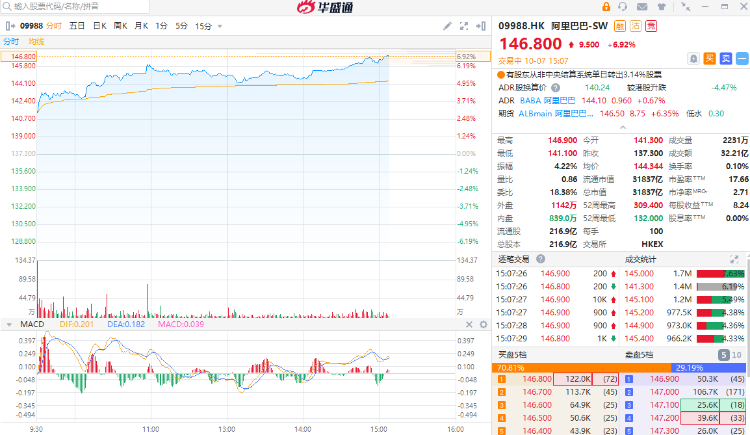Select ask level 3 price 147.100
750x435 pixels.
(x=664, y=405)
